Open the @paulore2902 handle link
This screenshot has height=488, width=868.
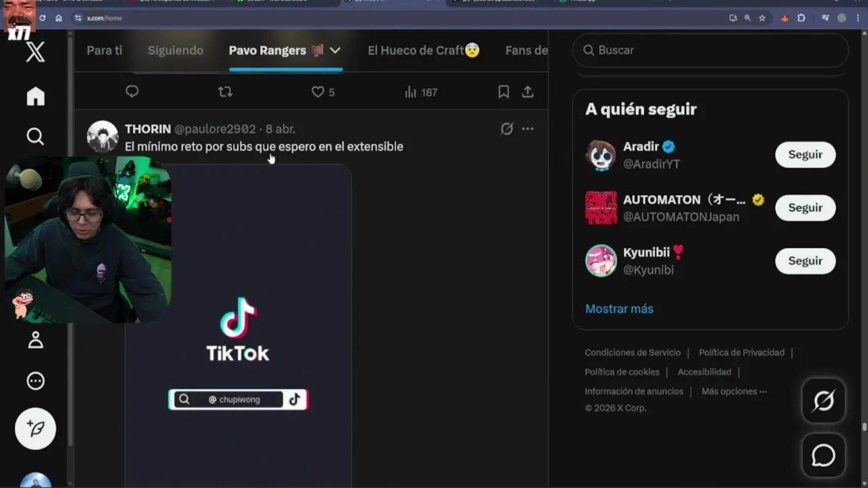(215, 129)
